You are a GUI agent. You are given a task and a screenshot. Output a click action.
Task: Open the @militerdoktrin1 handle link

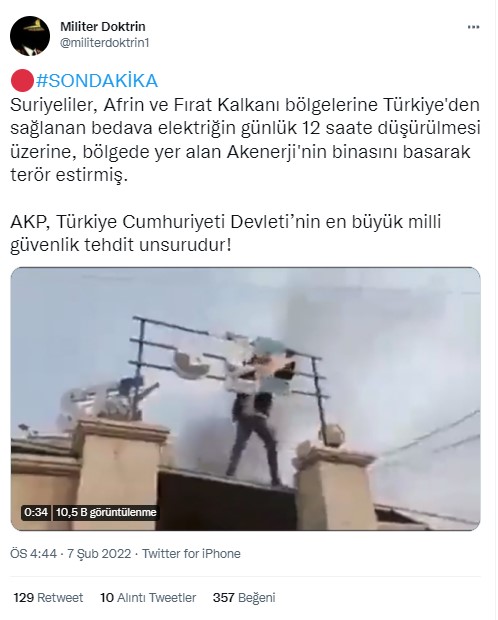coord(104,43)
